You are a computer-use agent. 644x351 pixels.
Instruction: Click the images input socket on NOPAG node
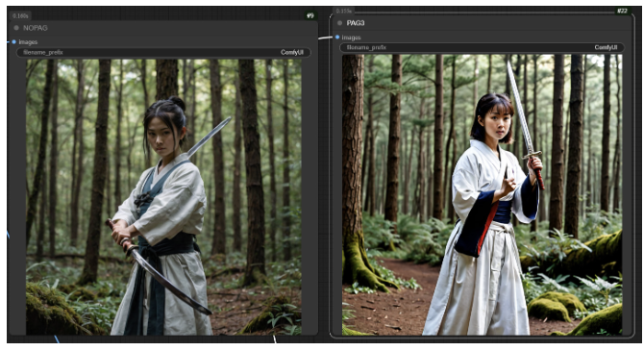pyautogui.click(x=13, y=42)
